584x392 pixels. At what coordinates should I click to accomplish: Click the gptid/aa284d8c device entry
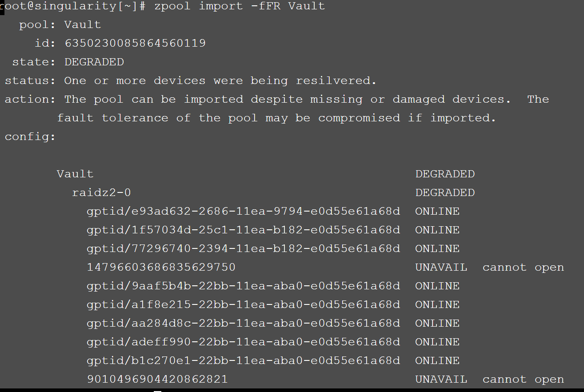pos(244,323)
